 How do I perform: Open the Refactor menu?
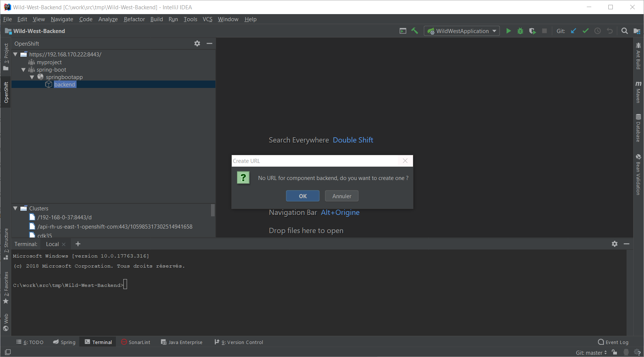tap(134, 19)
